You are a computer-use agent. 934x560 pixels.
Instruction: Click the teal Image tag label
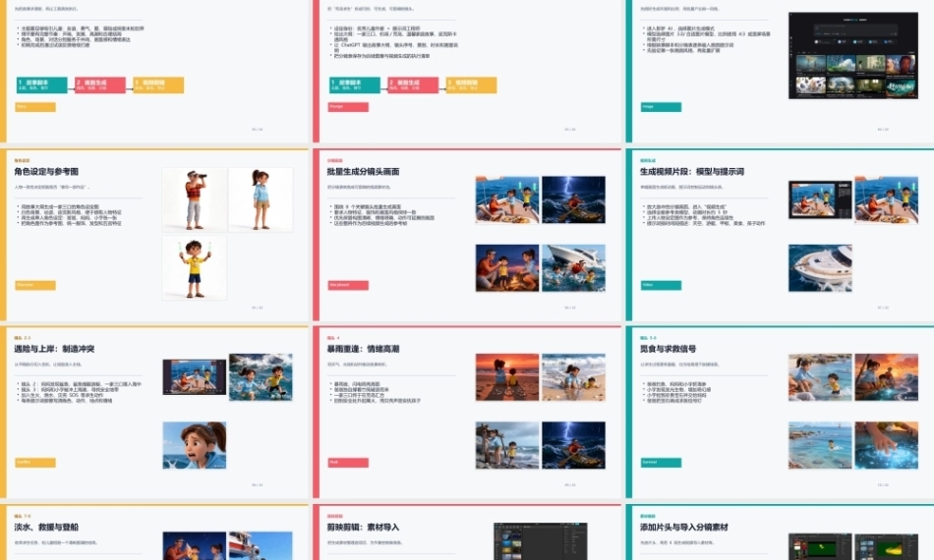click(661, 107)
